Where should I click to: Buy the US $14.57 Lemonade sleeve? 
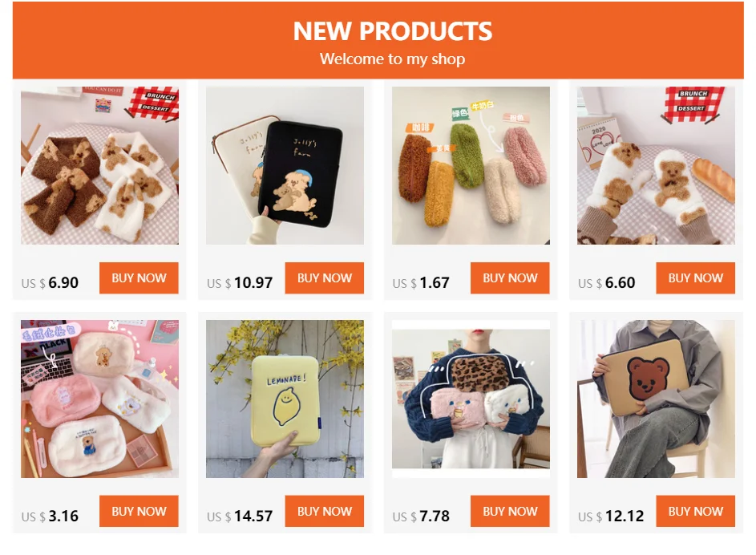tap(325, 511)
